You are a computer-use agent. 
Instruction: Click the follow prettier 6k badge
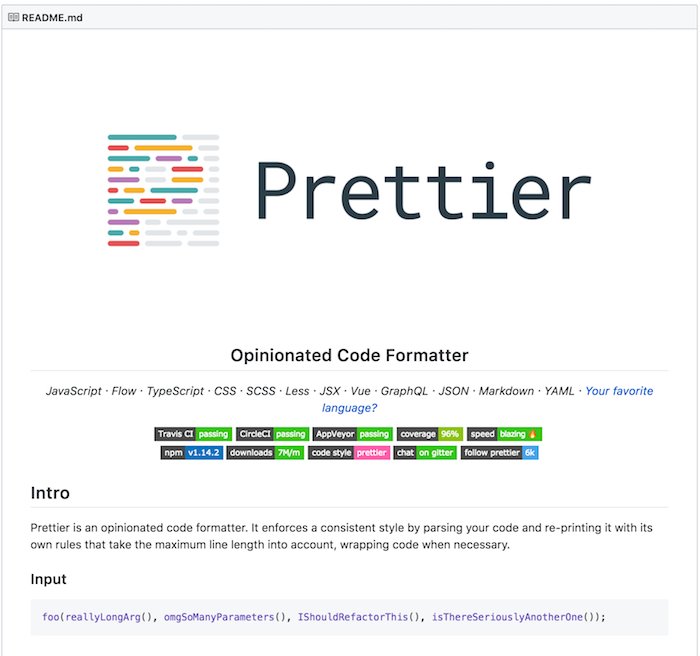point(499,452)
